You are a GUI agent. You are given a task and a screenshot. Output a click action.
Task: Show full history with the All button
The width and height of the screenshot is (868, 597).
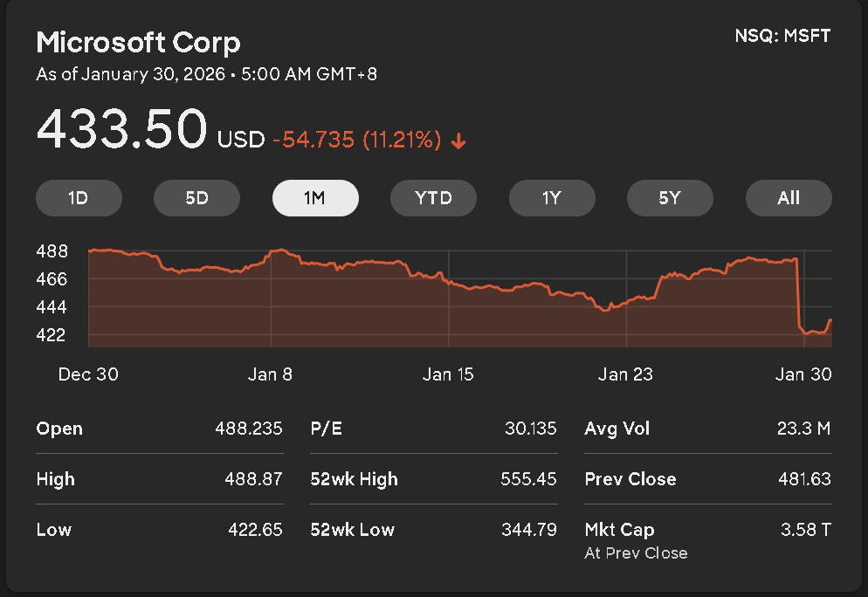click(788, 198)
